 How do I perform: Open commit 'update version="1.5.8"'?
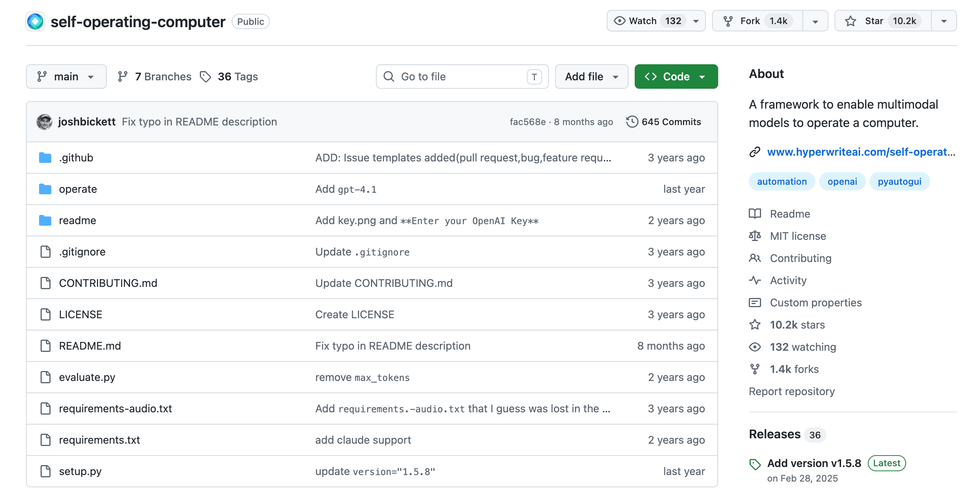click(375, 471)
